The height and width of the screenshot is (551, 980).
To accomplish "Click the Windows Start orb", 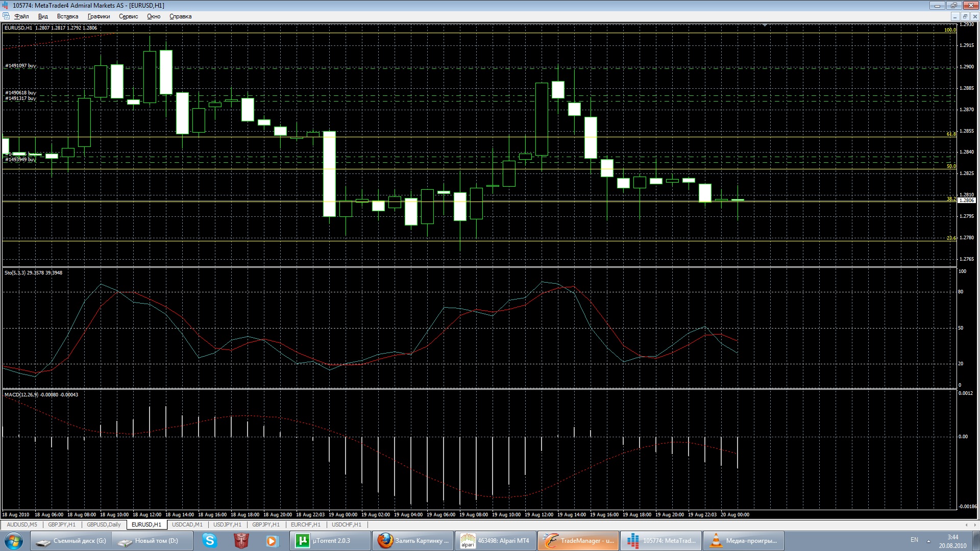I will (x=13, y=540).
